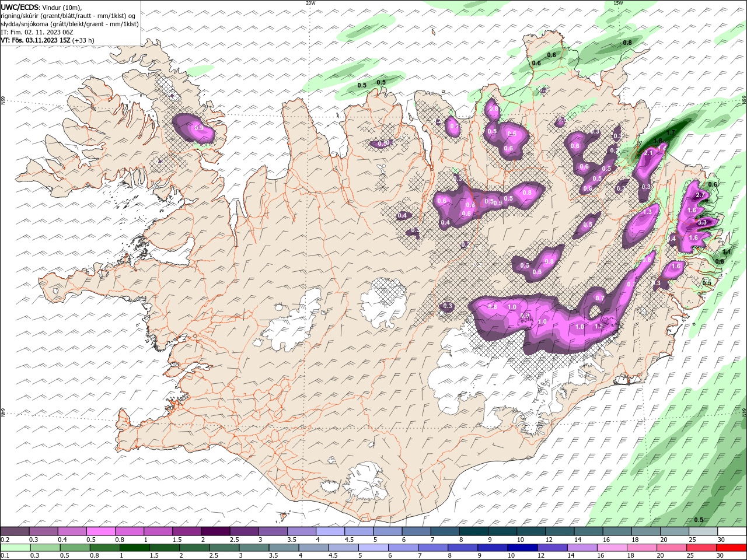Viewport: 747px width, 560px height.
Task: Pick the darkest green lower legend swatch at 1
Action: [x=134, y=548]
